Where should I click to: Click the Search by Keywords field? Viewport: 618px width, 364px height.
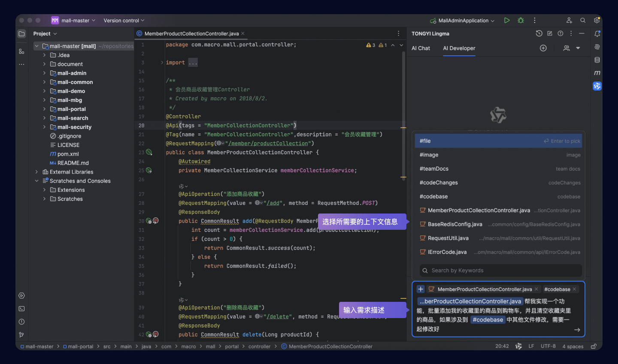[500, 271]
